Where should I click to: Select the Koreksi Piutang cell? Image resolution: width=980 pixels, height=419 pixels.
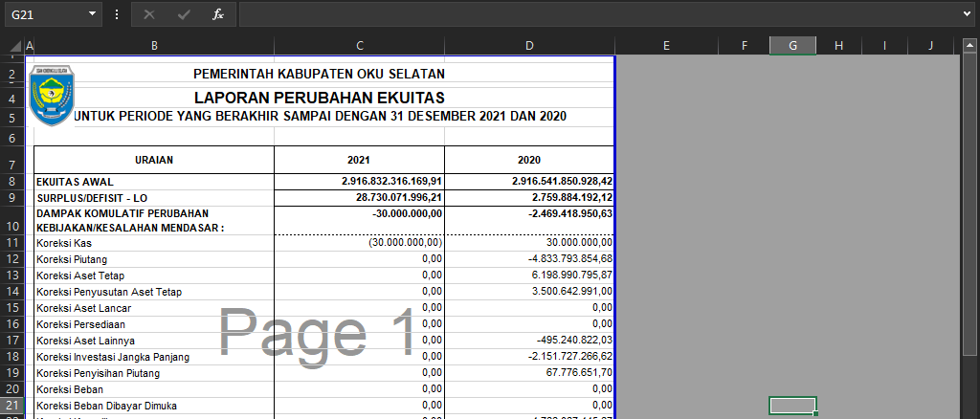(153, 259)
